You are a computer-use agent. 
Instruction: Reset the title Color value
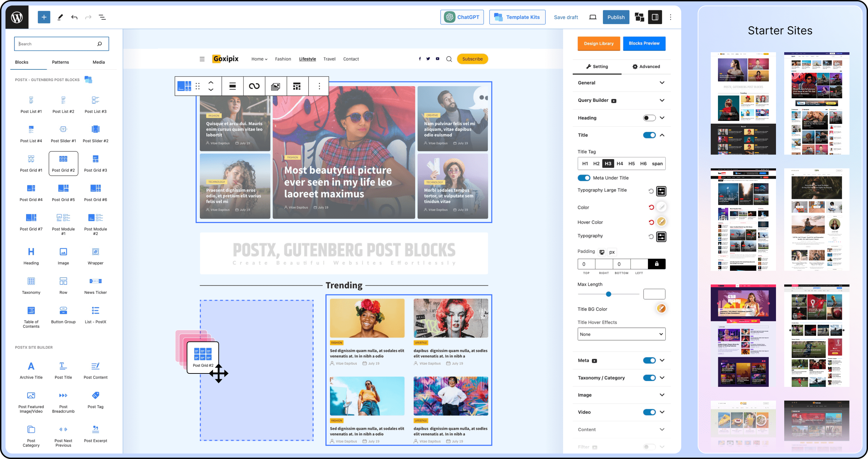click(x=651, y=207)
